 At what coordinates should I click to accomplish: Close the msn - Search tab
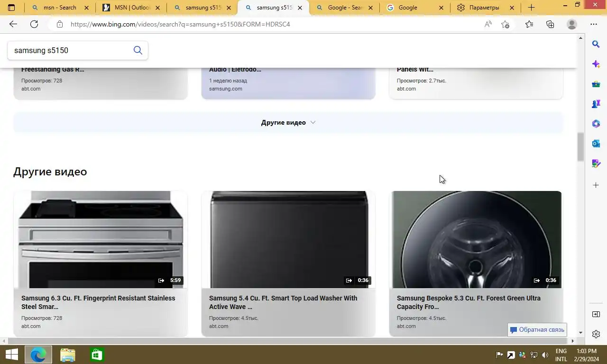[86, 8]
